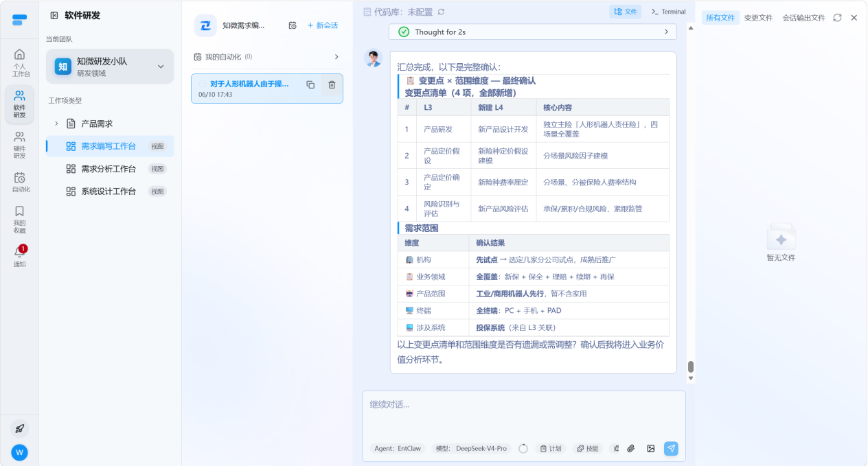Click the assistant avatar in chat

(373, 58)
